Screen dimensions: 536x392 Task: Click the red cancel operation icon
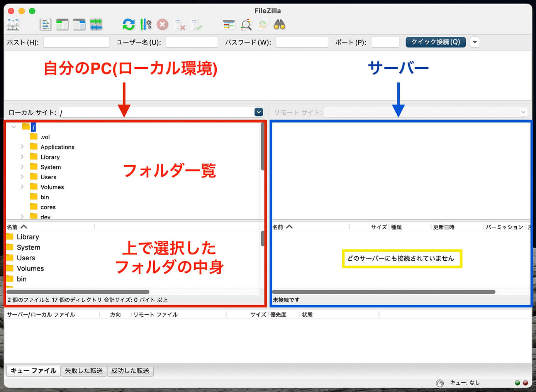point(163,25)
